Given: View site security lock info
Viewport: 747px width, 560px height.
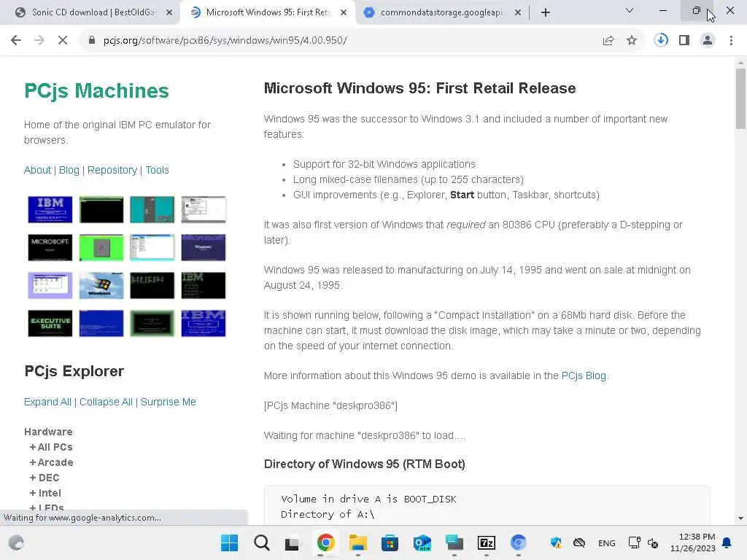Looking at the screenshot, I should (92, 41).
